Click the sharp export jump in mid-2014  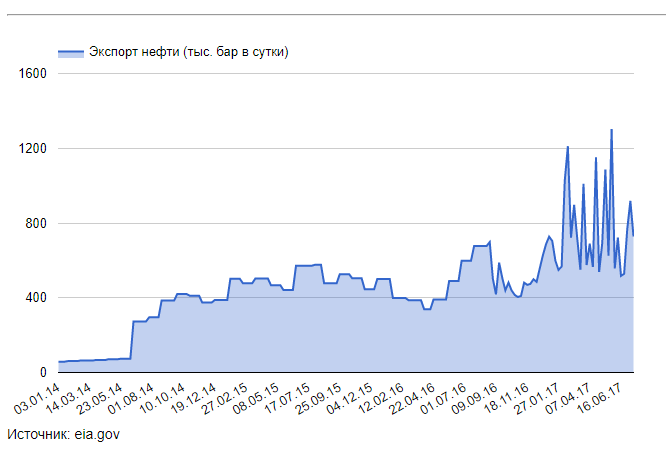click(x=132, y=340)
